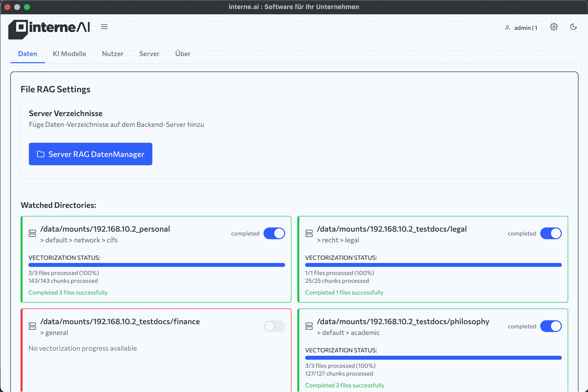588x392 pixels.
Task: Click the /data/mounts/192.168.10.2_testdocs/finance path
Action: coord(120,321)
